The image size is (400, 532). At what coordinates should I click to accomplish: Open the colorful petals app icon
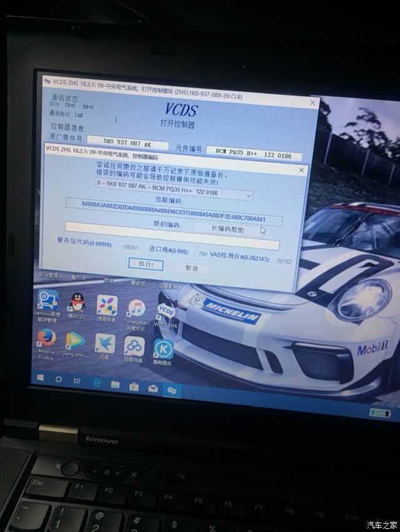107,307
